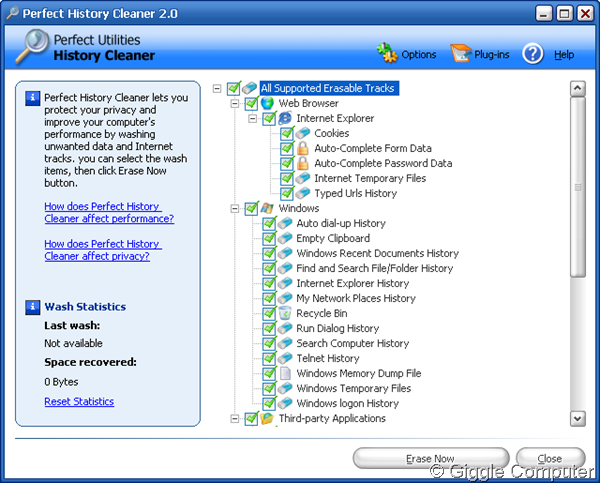600x483 pixels.
Task: Open the Plug-ins menu label
Action: tap(492, 55)
